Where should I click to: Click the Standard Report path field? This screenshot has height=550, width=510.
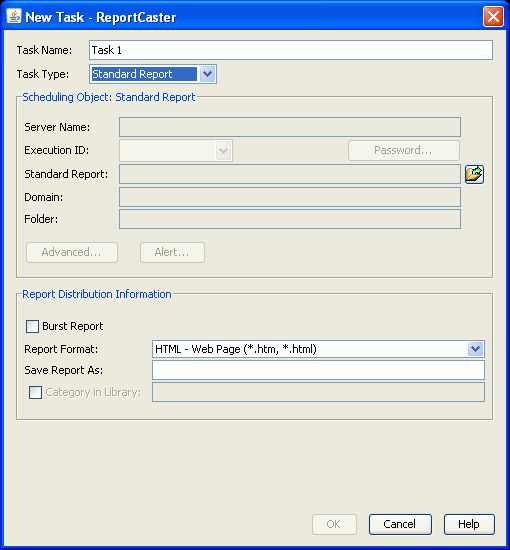coord(290,174)
